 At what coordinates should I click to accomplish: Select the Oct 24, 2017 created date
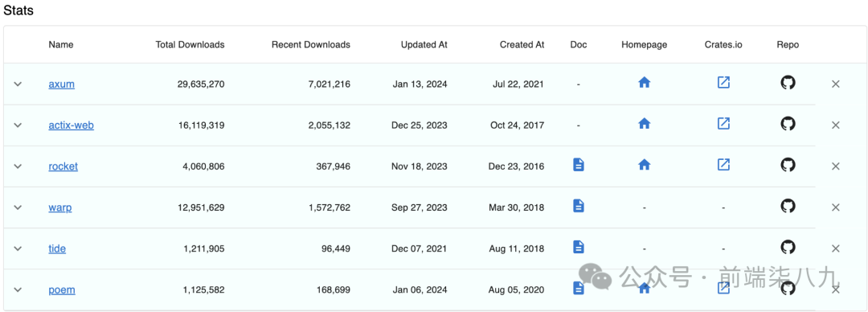517,125
